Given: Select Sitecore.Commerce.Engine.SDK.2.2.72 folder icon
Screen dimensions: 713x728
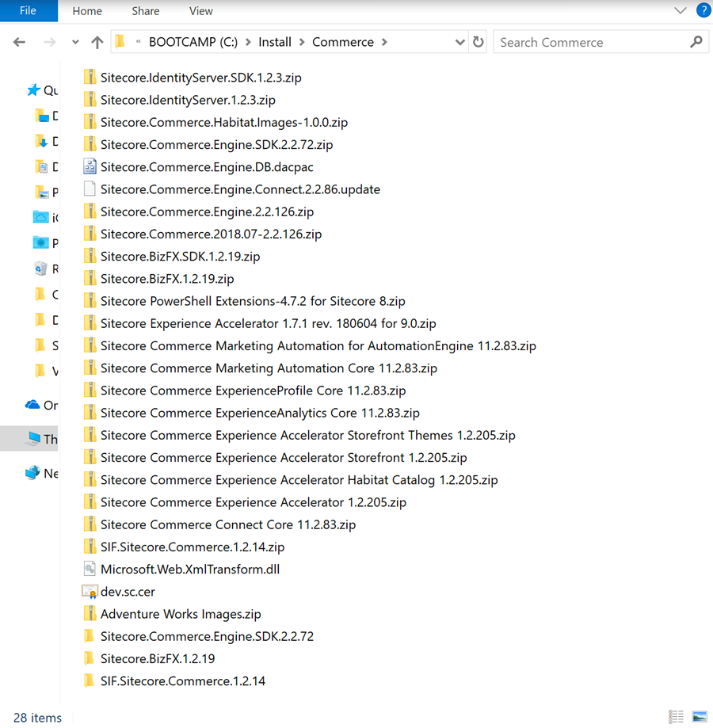Looking at the screenshot, I should [90, 636].
